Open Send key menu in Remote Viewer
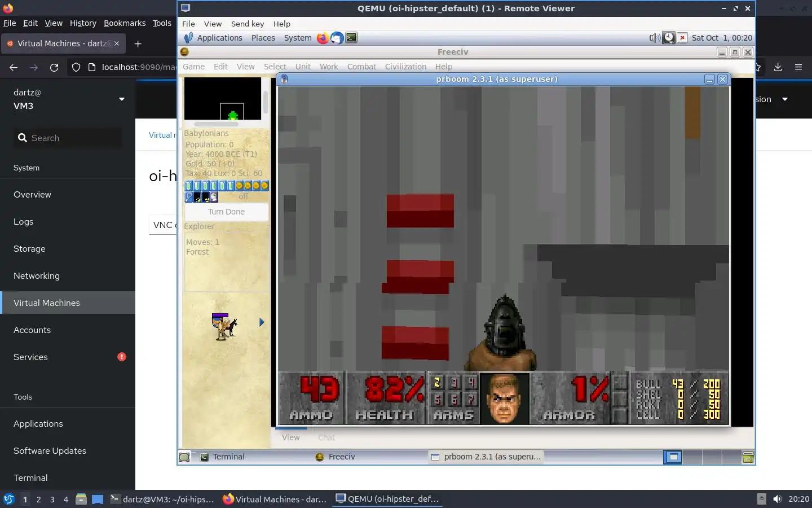The image size is (812, 508). 248,24
